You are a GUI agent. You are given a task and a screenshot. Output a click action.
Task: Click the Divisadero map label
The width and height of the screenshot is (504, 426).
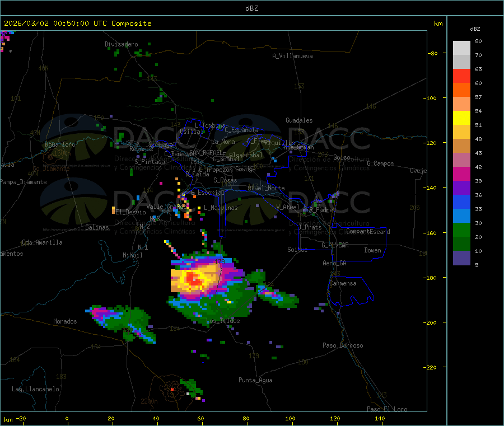pyautogui.click(x=121, y=44)
